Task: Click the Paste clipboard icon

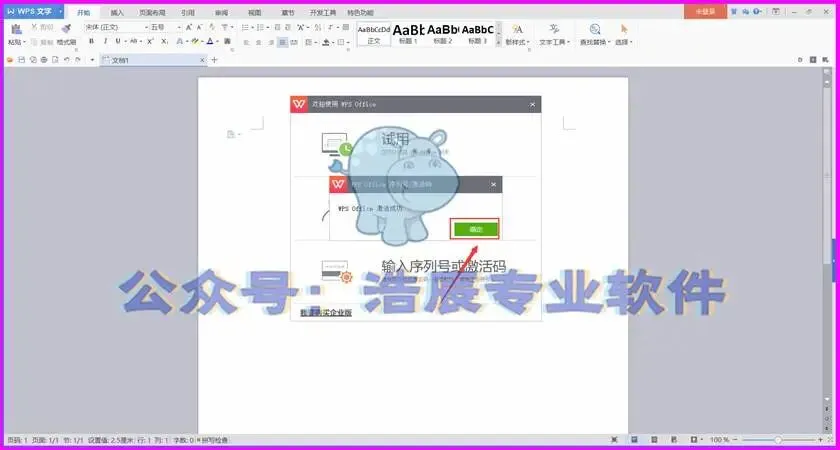Action: coord(16,29)
